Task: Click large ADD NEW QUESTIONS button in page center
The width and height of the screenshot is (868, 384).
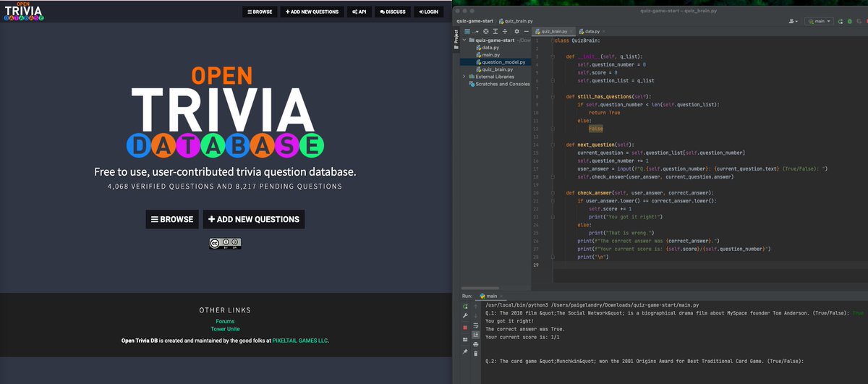Action: pos(254,219)
